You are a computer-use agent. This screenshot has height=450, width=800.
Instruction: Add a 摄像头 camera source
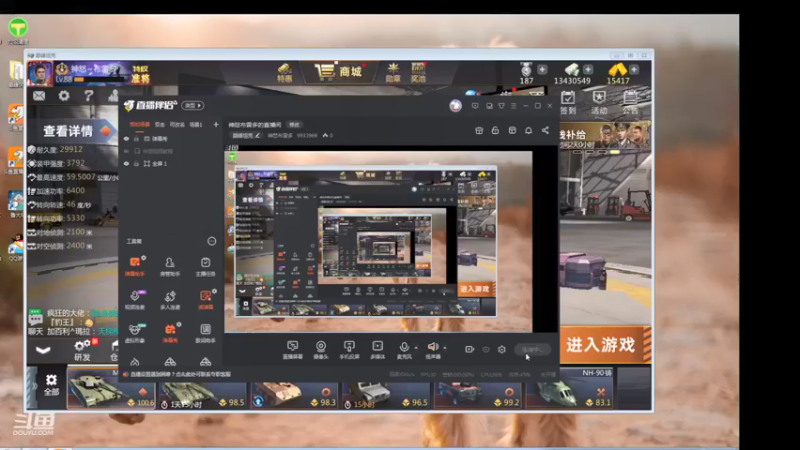pyautogui.click(x=321, y=350)
